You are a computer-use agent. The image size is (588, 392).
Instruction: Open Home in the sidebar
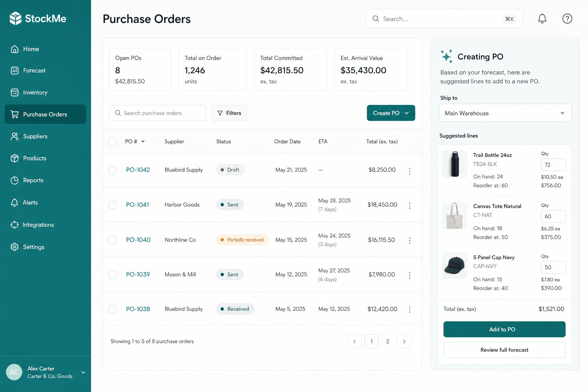coord(45,49)
